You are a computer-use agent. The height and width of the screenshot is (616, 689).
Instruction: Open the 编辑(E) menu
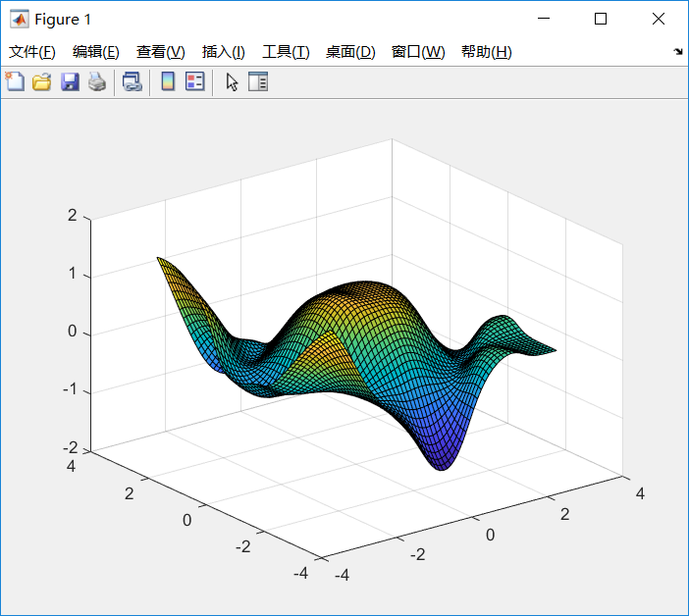tap(96, 52)
